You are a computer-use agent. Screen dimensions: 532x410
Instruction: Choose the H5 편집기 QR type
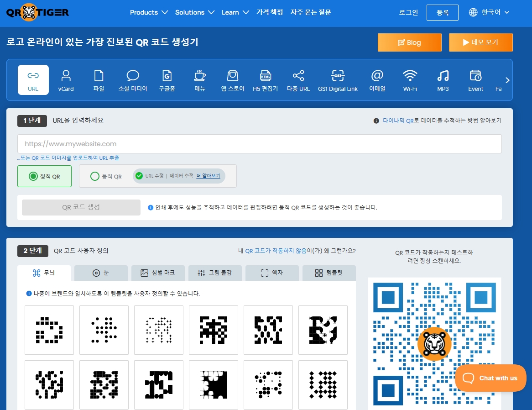[x=266, y=80]
